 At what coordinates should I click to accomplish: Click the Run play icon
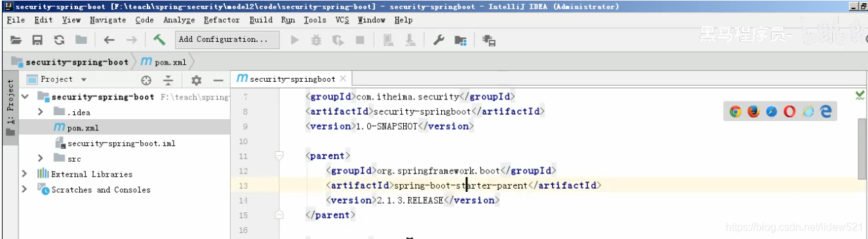[295, 40]
